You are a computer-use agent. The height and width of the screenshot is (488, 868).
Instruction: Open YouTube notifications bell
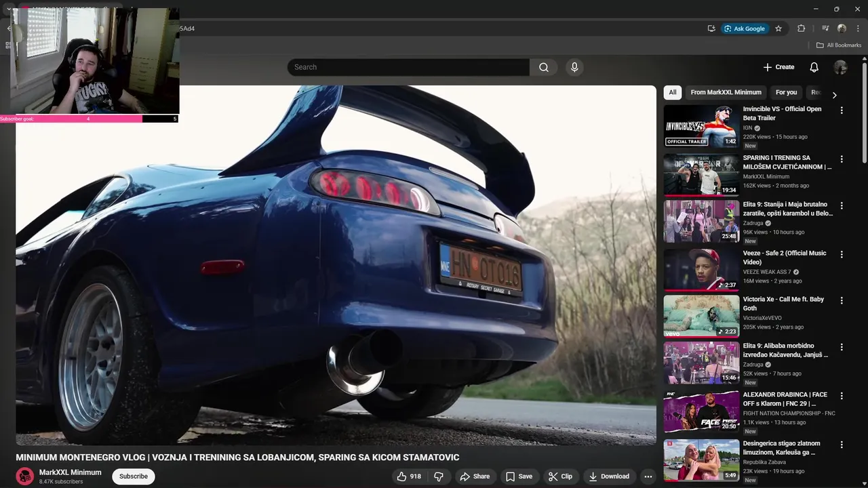pyautogui.click(x=814, y=67)
